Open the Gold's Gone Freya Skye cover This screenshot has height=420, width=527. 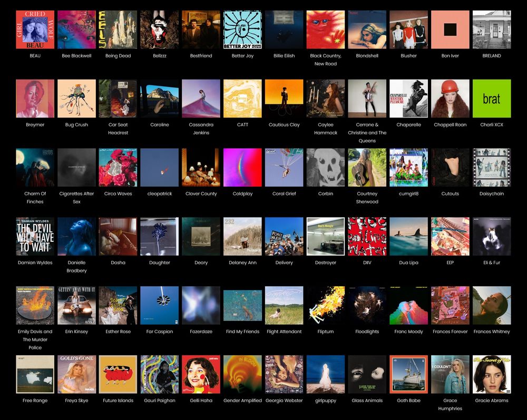(x=76, y=374)
